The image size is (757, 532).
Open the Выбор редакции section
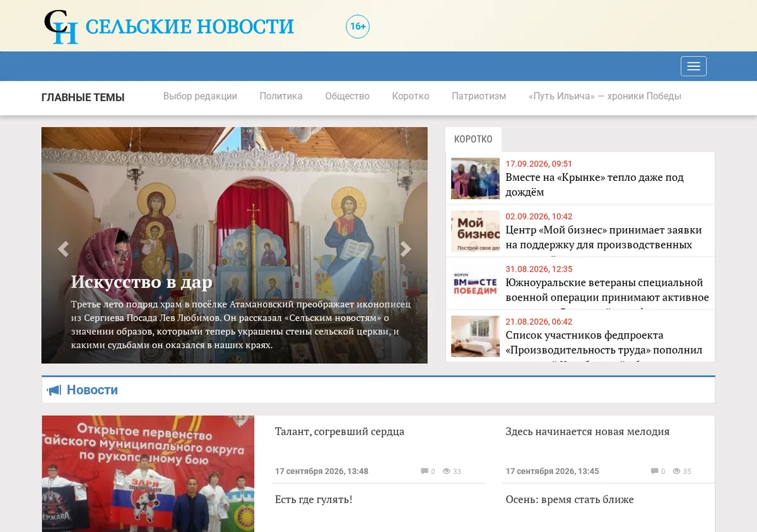point(200,96)
